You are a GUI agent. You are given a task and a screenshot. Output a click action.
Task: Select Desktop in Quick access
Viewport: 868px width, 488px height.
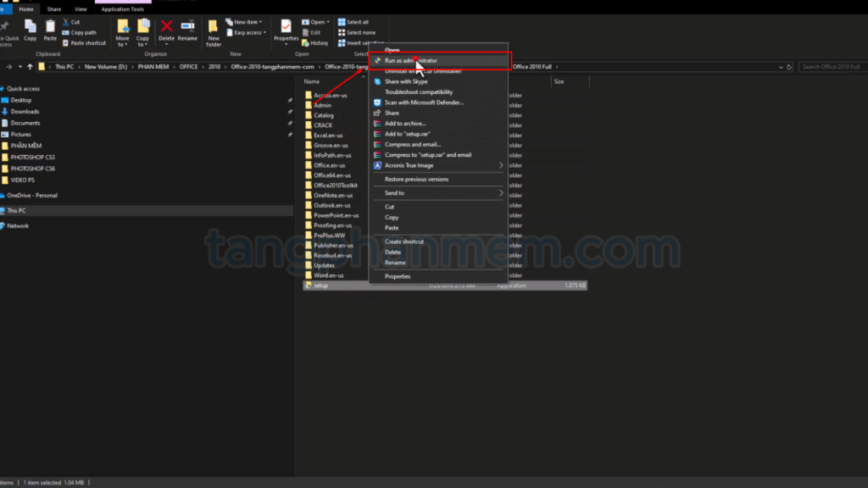point(21,101)
